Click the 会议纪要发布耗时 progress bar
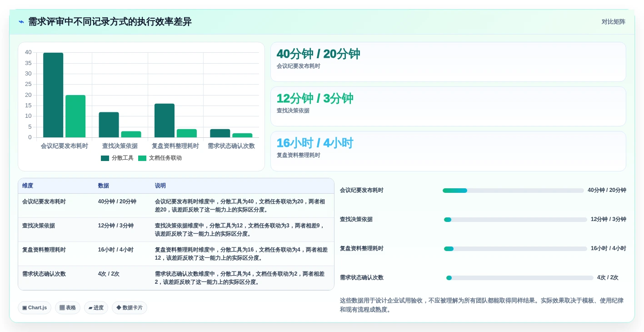Image resolution: width=644 pixels, height=332 pixels. point(513,191)
